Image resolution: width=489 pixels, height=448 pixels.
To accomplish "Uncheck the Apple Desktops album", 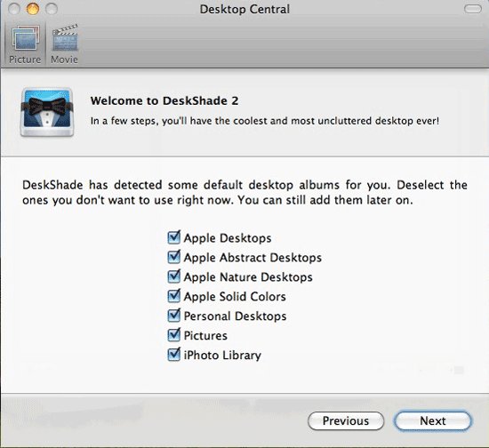I will point(173,237).
